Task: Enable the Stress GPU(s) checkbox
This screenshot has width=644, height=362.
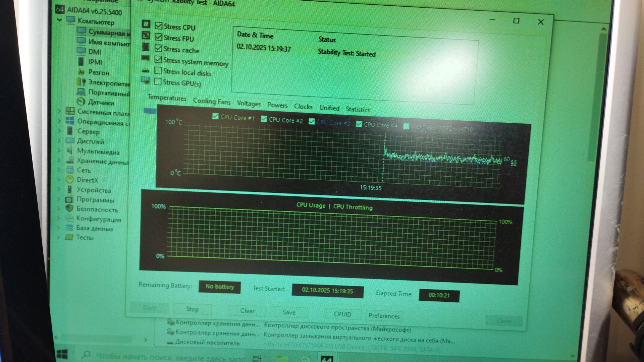Action: (x=158, y=81)
